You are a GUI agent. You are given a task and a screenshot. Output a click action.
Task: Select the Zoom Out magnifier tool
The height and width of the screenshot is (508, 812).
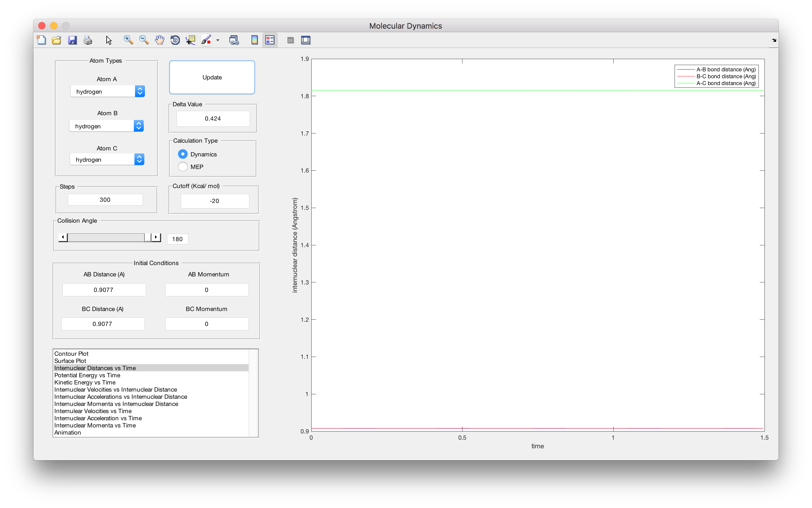(144, 40)
